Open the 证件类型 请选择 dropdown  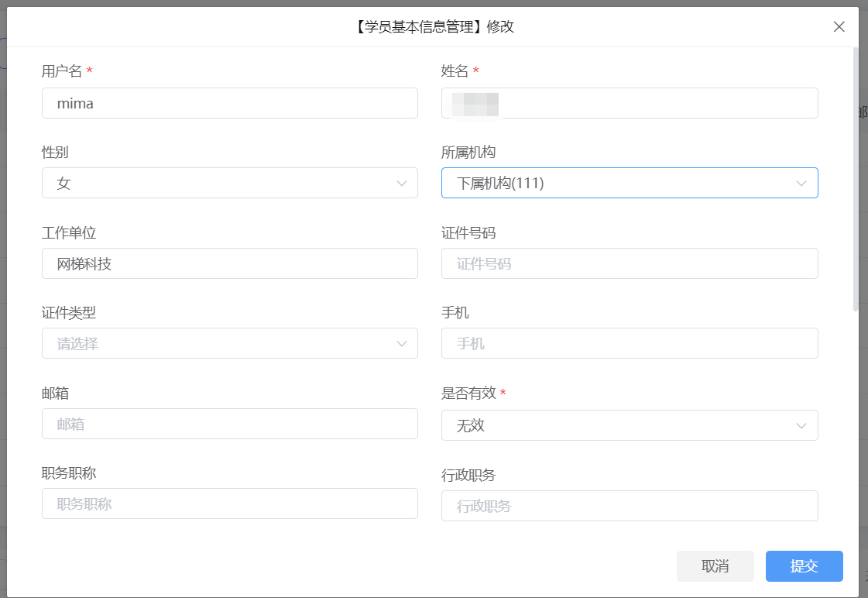(x=230, y=343)
